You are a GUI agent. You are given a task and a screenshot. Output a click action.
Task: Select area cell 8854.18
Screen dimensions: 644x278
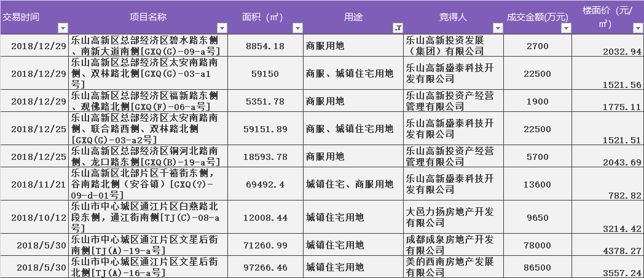265,46
